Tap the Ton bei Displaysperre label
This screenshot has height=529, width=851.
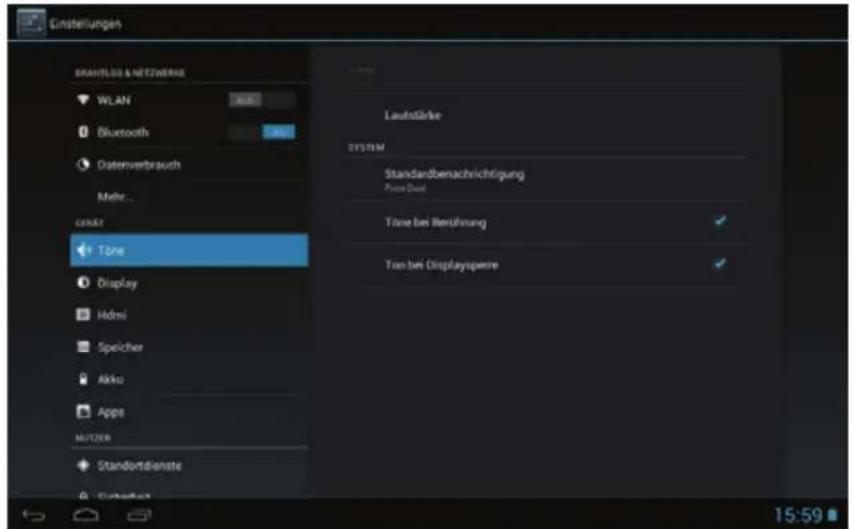point(441,265)
